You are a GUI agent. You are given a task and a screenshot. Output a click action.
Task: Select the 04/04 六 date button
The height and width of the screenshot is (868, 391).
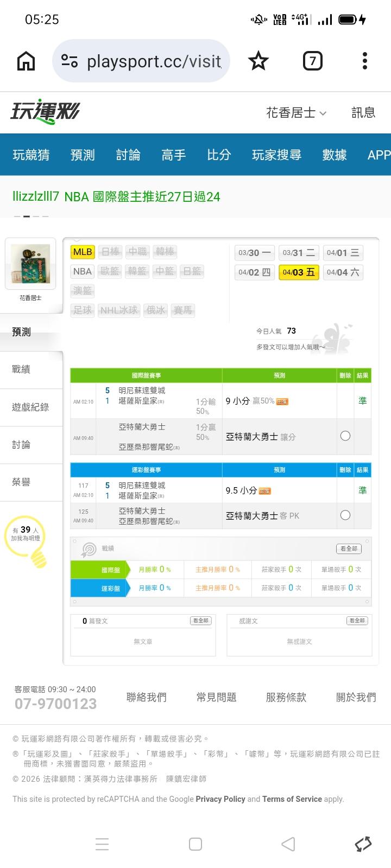click(x=343, y=272)
